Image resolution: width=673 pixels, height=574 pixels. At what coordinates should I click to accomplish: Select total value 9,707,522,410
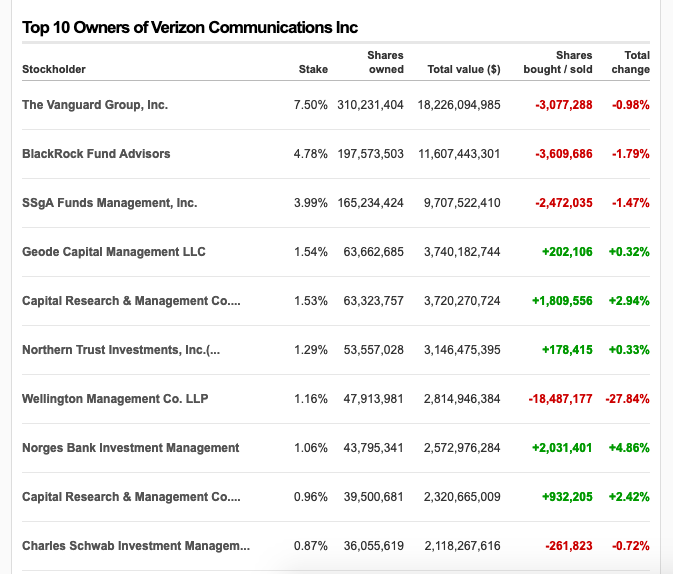pos(462,203)
